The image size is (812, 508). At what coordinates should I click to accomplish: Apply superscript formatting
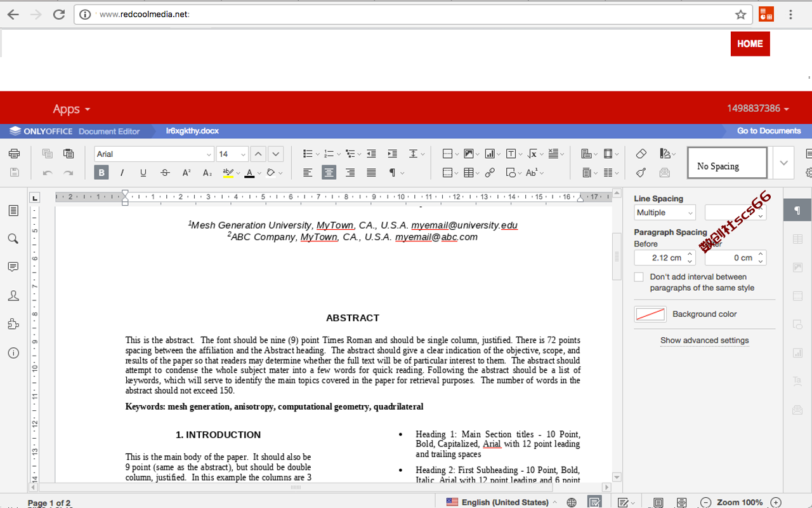[x=187, y=173]
